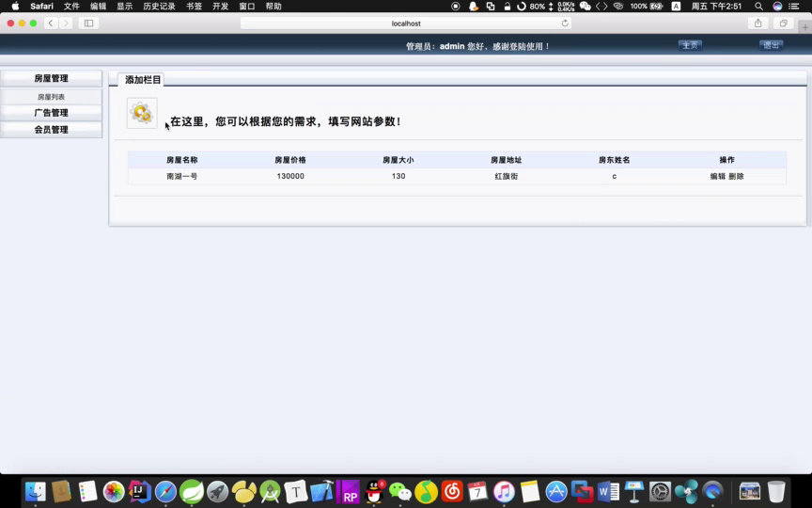Screen dimensions: 812x508
Task: Open the Safari menu in menu bar
Action: (x=42, y=7)
